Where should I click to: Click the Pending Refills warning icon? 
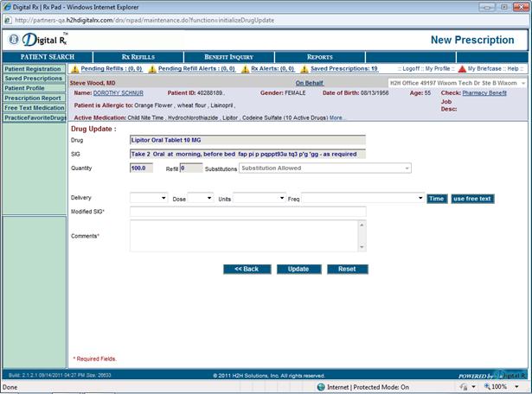click(74, 68)
